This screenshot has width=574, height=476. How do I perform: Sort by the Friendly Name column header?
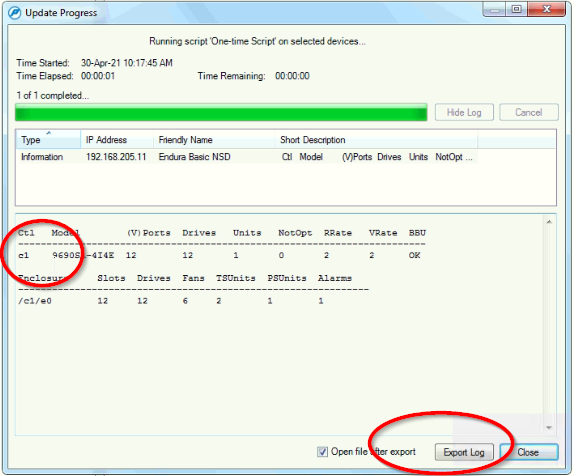[214, 140]
